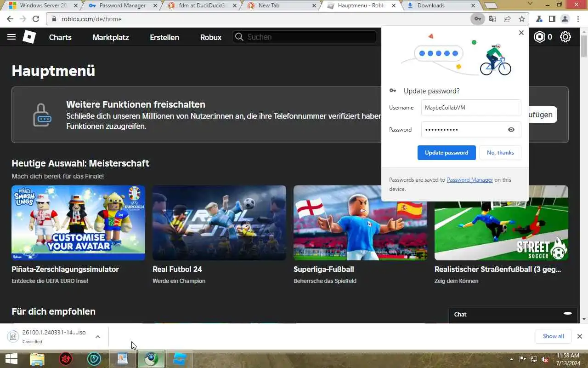Open the Robux menu item

(211, 37)
